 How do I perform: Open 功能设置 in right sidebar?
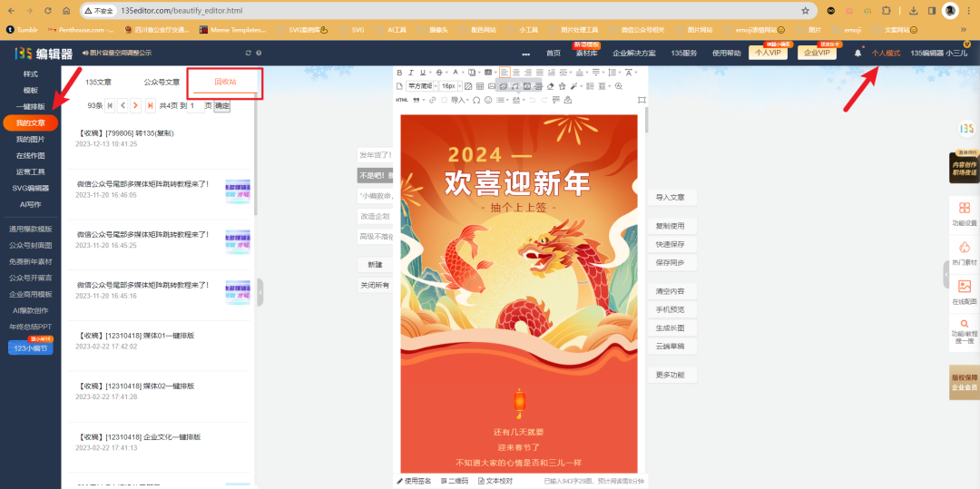coord(964,214)
